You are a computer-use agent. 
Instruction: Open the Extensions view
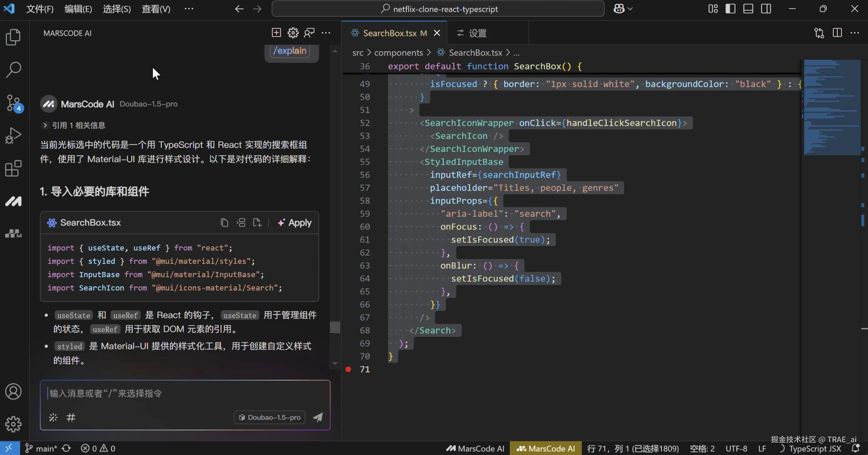[13, 169]
